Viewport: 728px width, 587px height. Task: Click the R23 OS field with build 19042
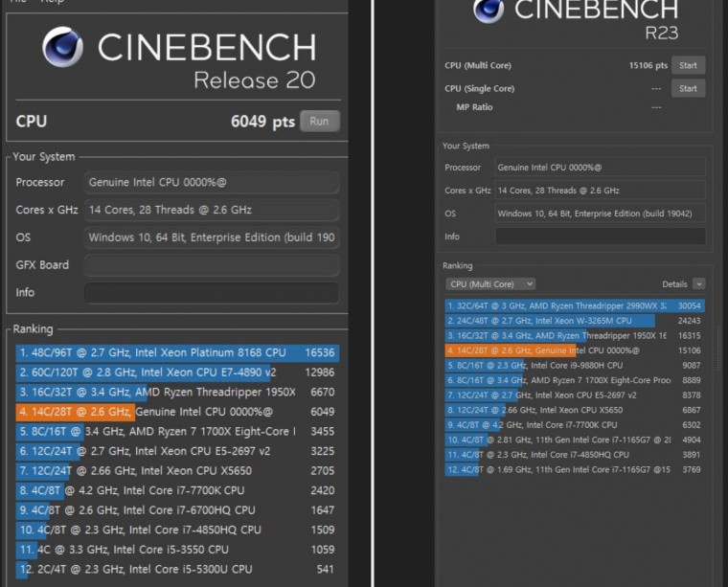[600, 214]
